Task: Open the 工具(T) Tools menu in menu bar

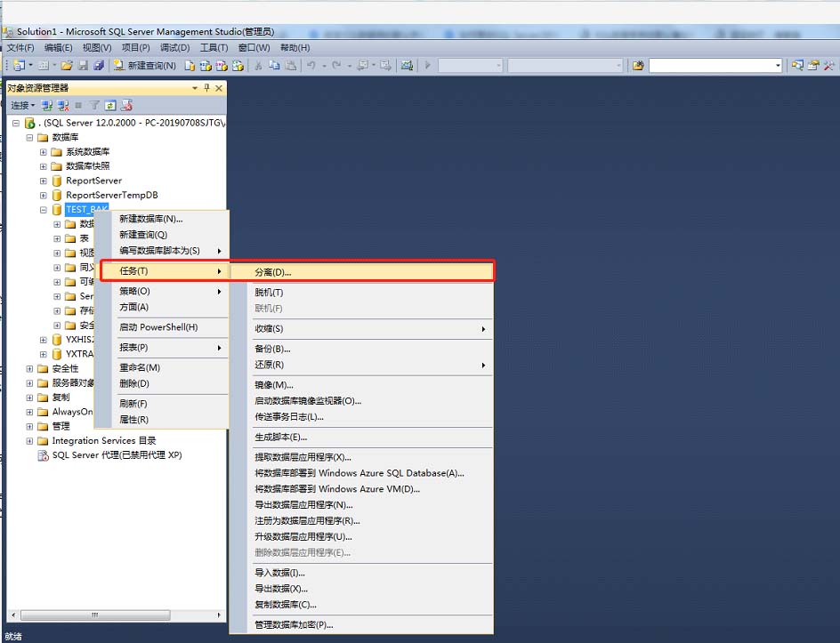Action: [x=214, y=48]
